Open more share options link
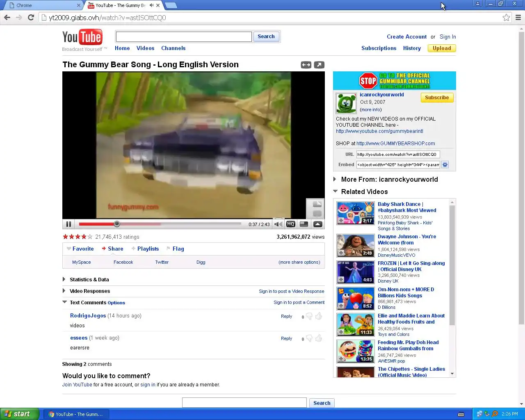The width and height of the screenshot is (525, 420). [299, 262]
